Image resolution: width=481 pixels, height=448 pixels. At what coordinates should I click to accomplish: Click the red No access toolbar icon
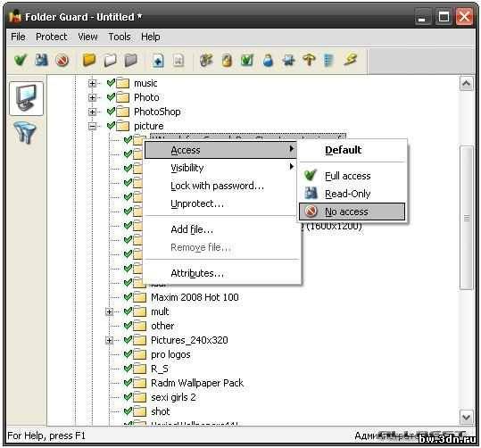[62, 60]
